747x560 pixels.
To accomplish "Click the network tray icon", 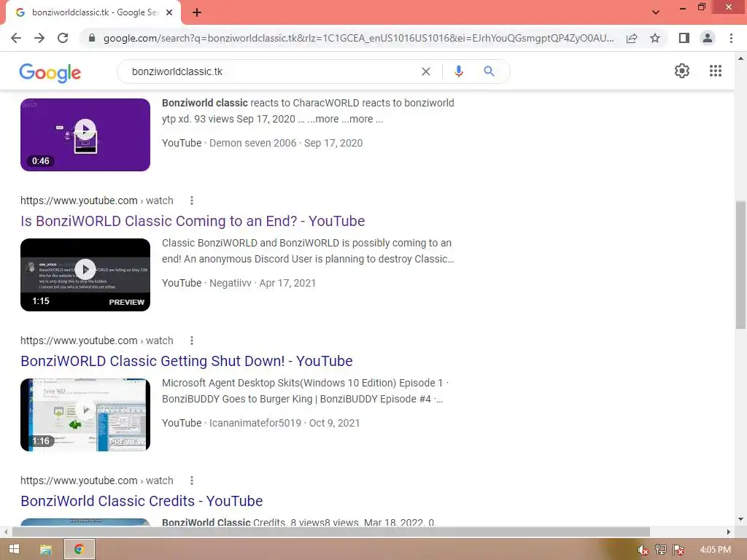I will click(x=661, y=550).
